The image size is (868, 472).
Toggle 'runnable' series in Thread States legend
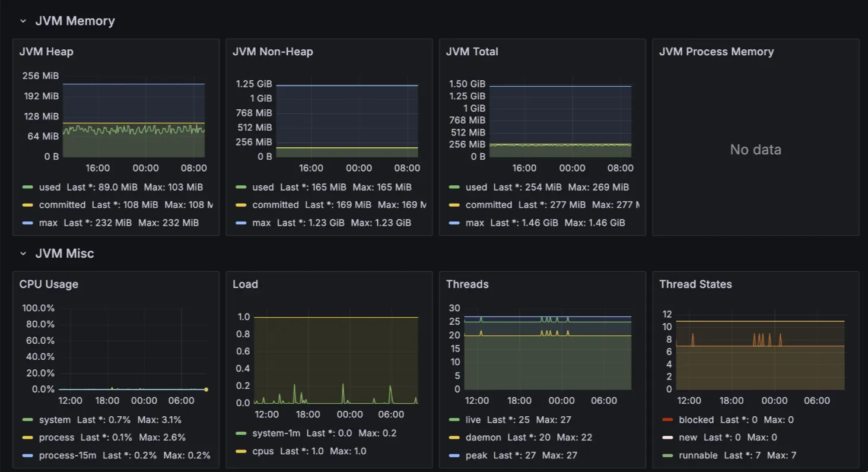(698, 455)
